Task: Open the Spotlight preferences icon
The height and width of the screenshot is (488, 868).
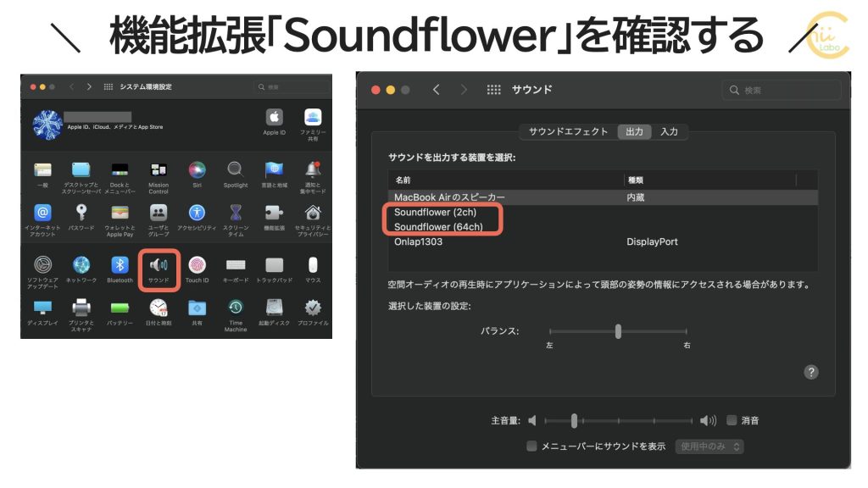Action: pos(235,169)
